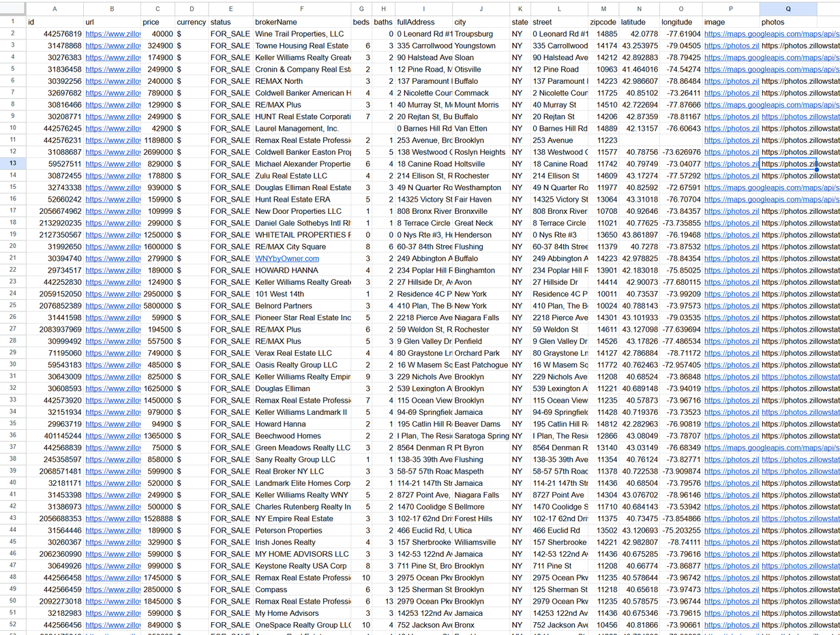
Task: Select the Roslyn Heights city cell
Action: coord(481,152)
